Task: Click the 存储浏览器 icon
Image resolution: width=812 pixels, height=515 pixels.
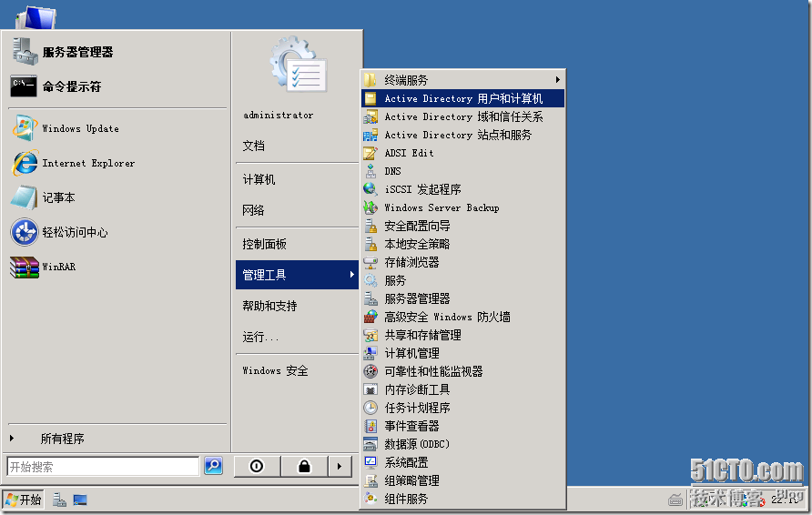Action: pyautogui.click(x=370, y=262)
